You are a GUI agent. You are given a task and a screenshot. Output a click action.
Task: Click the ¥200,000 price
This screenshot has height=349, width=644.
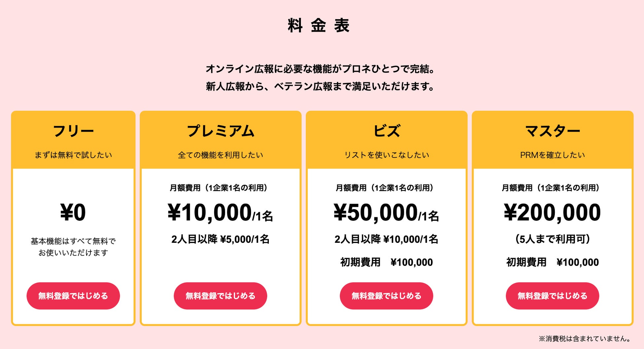(552, 212)
